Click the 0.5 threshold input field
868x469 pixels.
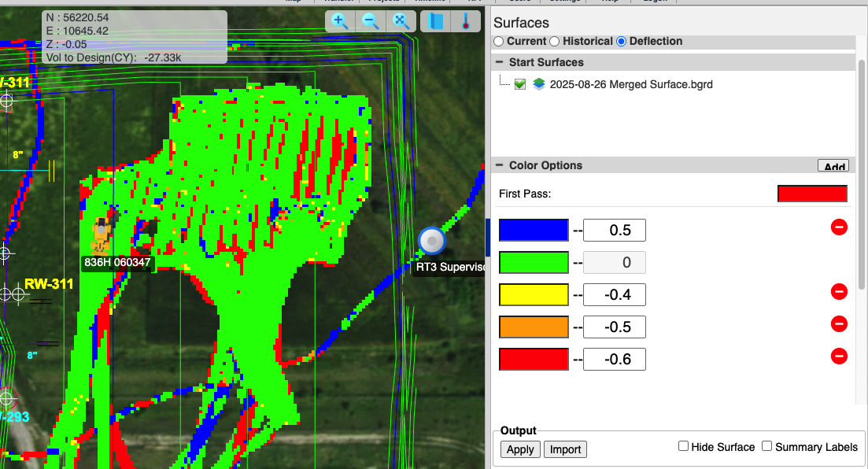[x=615, y=230]
